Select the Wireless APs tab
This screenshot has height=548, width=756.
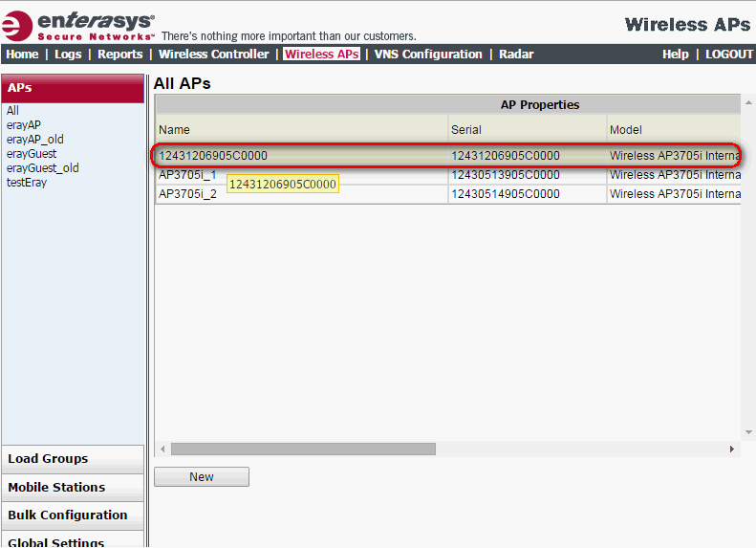[321, 54]
